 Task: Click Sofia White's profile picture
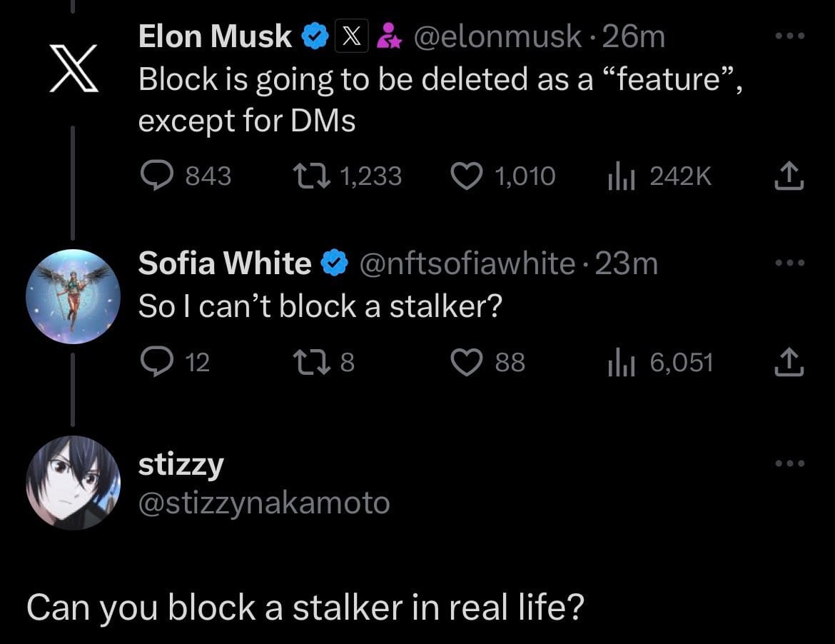pyautogui.click(x=72, y=296)
